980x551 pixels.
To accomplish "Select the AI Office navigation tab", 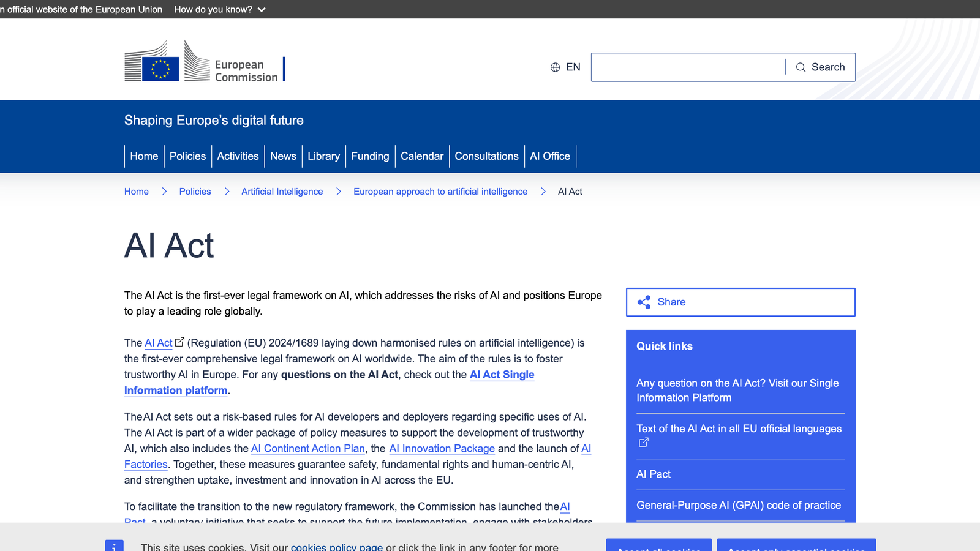I will point(549,156).
